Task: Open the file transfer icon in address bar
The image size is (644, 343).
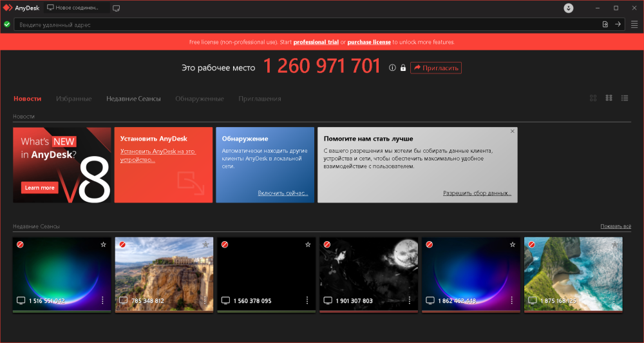Action: pyautogui.click(x=605, y=24)
